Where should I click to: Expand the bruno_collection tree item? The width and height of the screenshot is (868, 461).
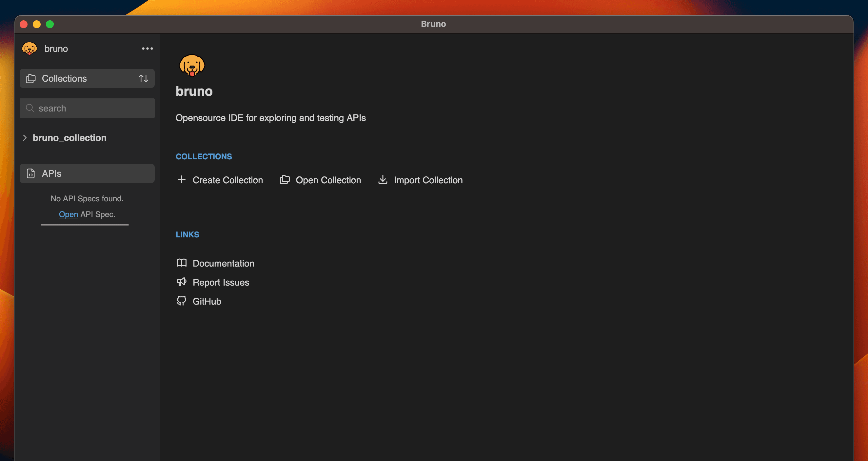click(25, 137)
